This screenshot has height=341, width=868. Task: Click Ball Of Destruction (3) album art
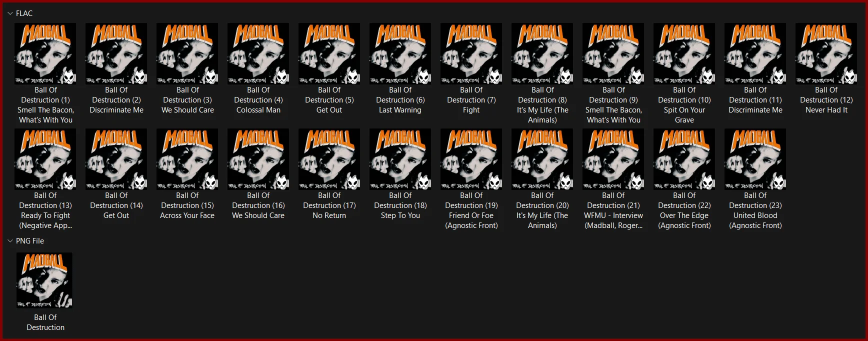click(x=187, y=53)
